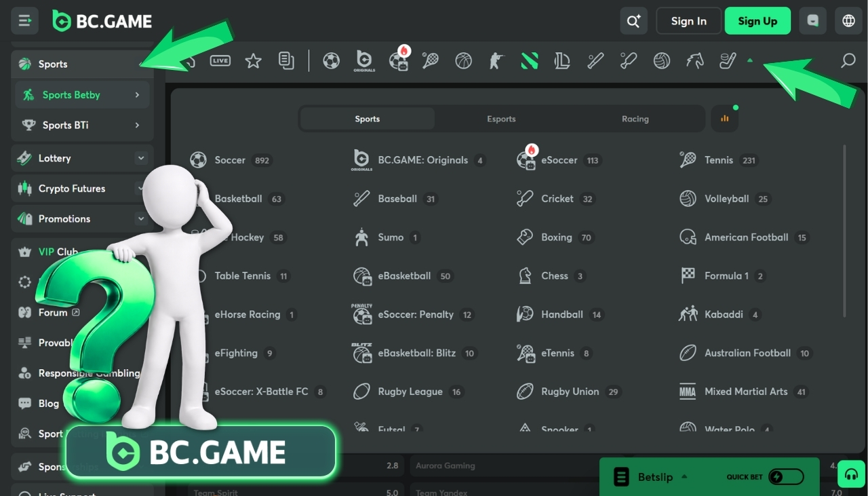Select Chess in the sports list

tap(551, 275)
